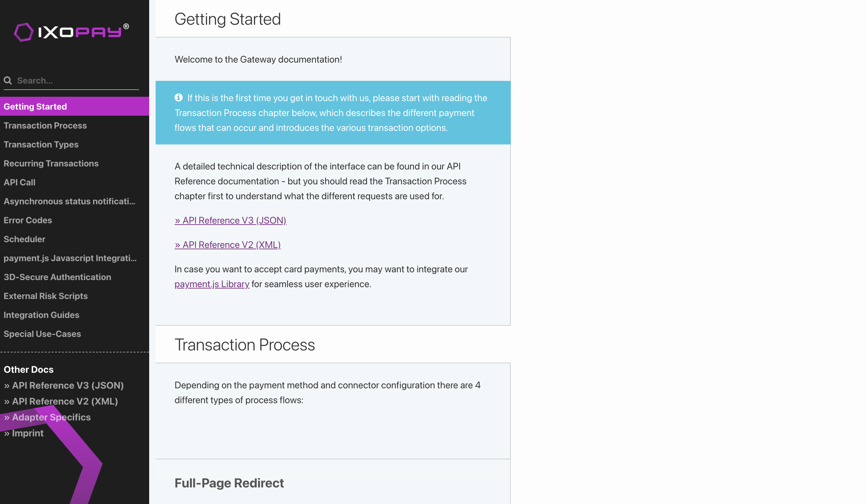Click the IXOPAY logo
The image size is (866, 504).
tap(71, 32)
